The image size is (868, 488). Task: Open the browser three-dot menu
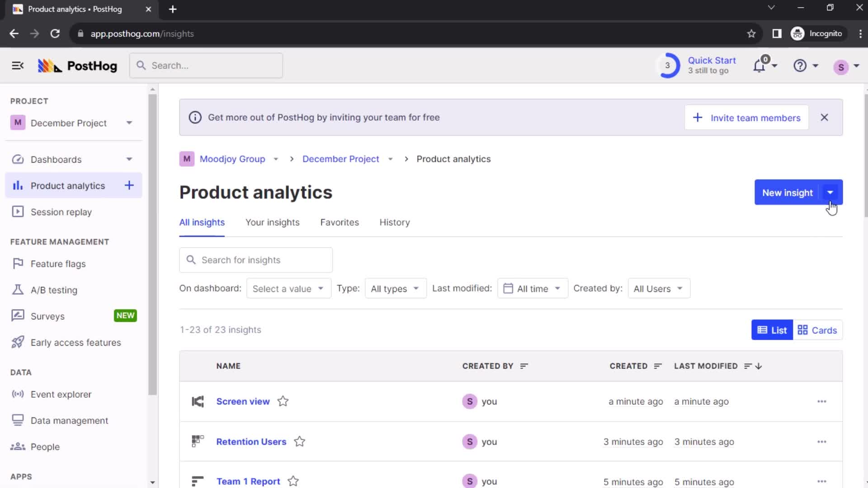click(x=860, y=34)
